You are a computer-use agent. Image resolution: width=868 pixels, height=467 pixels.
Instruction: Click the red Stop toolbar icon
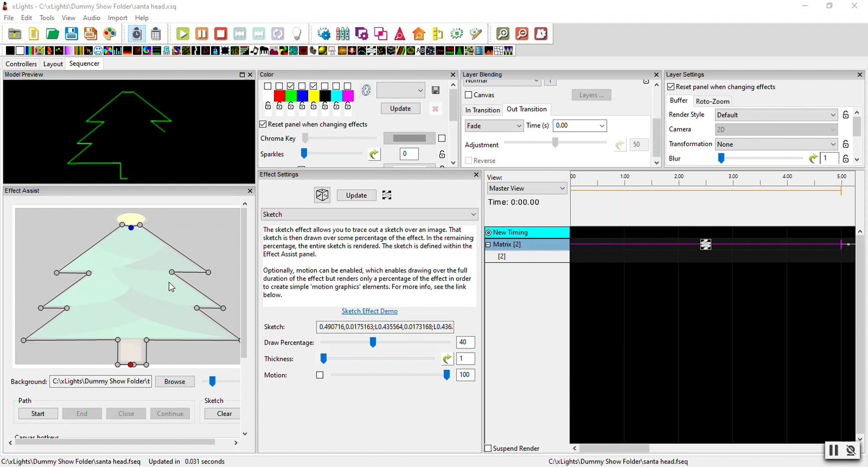point(221,34)
